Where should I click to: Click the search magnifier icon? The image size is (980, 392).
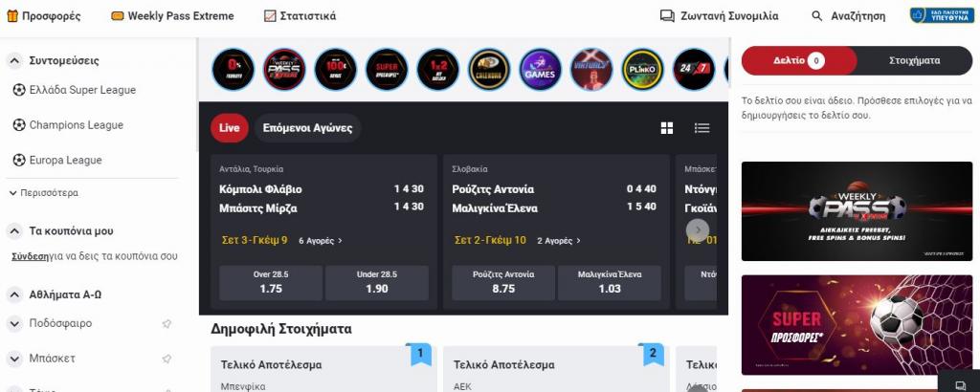(817, 16)
